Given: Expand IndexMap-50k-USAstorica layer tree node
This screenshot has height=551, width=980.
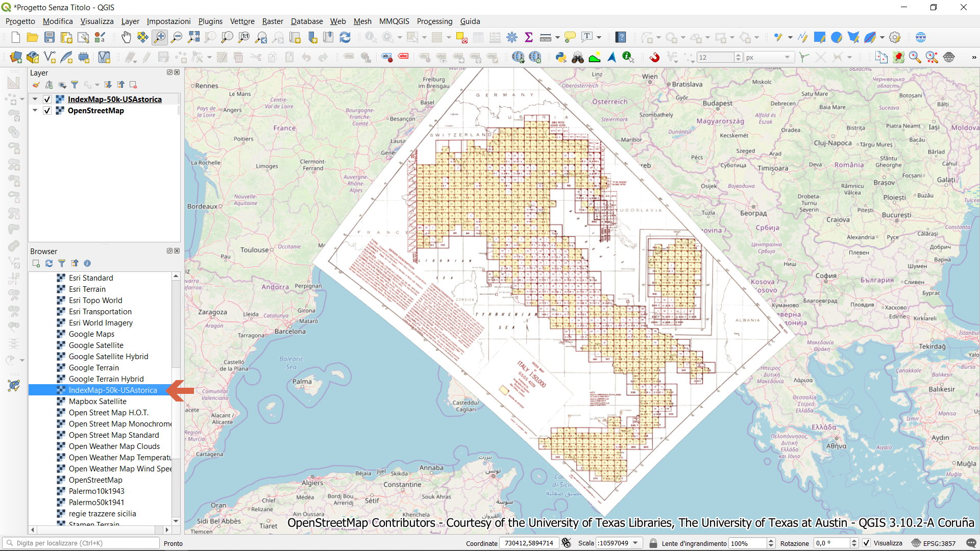Looking at the screenshot, I should pyautogui.click(x=35, y=99).
